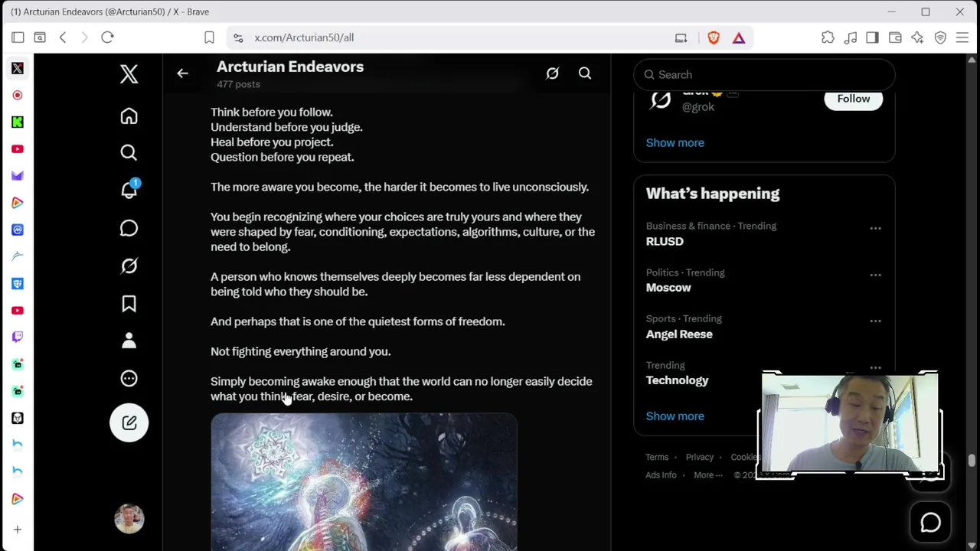Open the Extensions menu
Viewport: 980px width, 551px height.
(x=828, y=37)
